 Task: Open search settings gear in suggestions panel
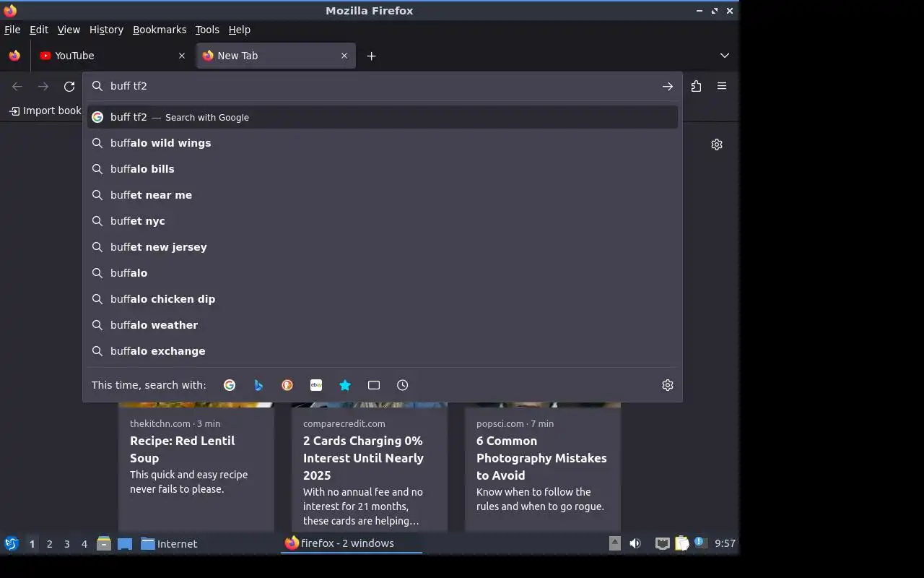click(x=668, y=385)
